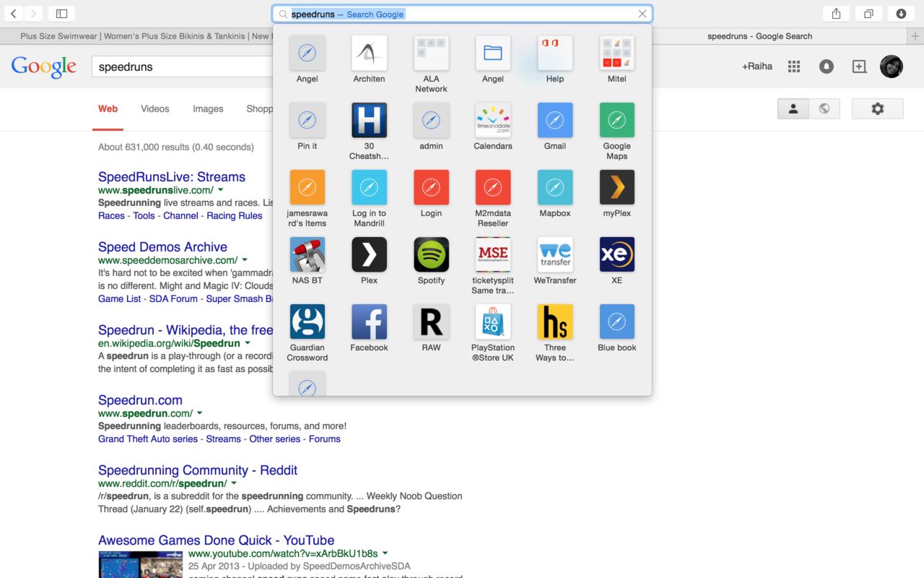This screenshot has height=578, width=924.
Task: Open the SpeedRunsLive: Streams result
Action: [x=172, y=177]
